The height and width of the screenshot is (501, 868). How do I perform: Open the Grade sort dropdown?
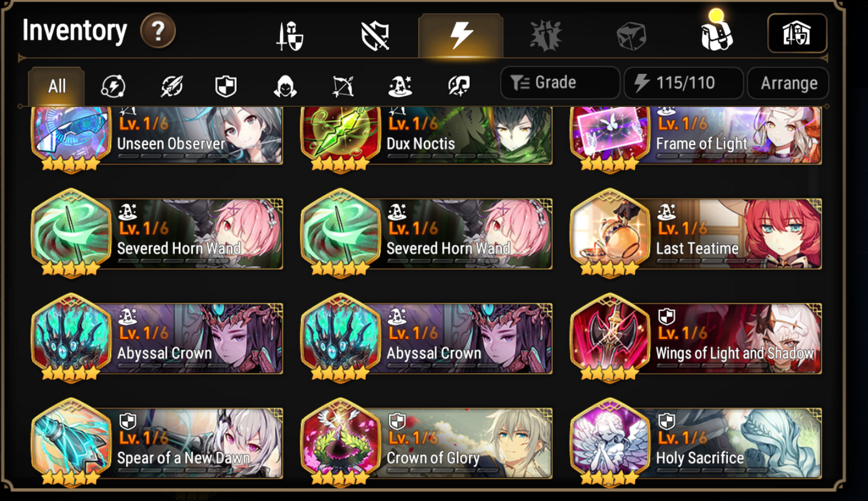pos(560,83)
